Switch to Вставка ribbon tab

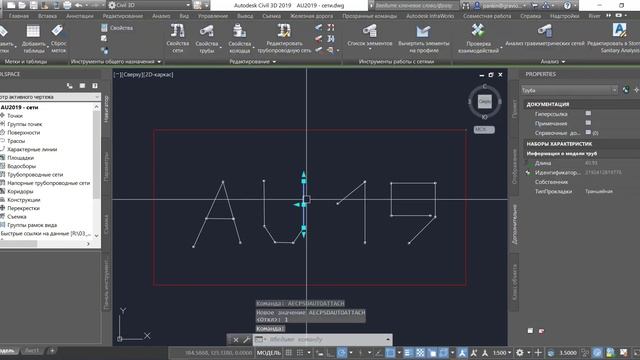pyautogui.click(x=47, y=16)
